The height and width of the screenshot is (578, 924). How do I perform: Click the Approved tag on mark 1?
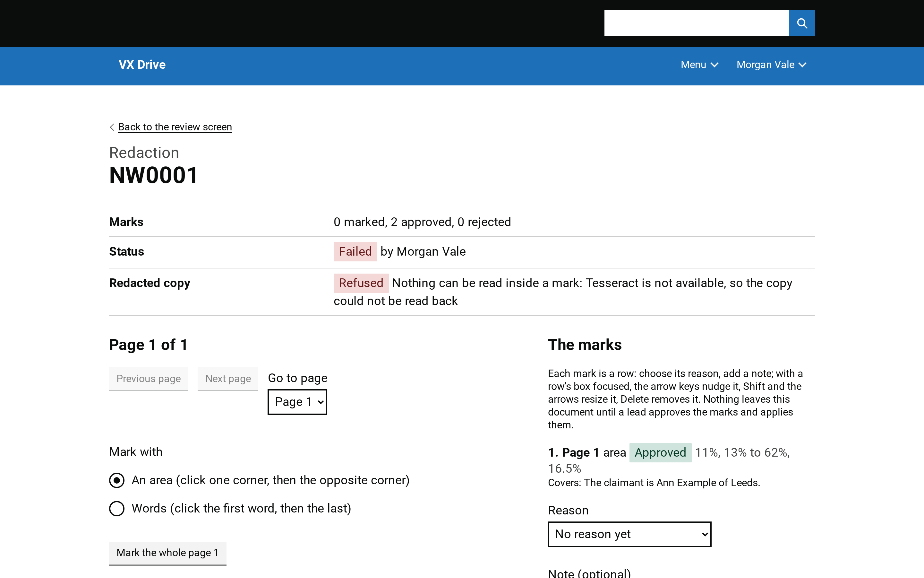pyautogui.click(x=660, y=453)
